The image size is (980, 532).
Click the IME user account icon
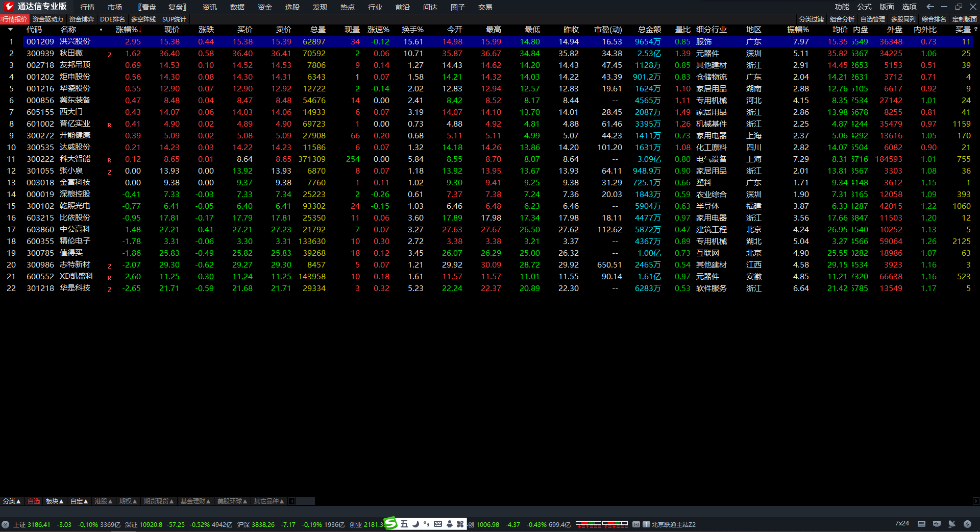pyautogui.click(x=450, y=524)
